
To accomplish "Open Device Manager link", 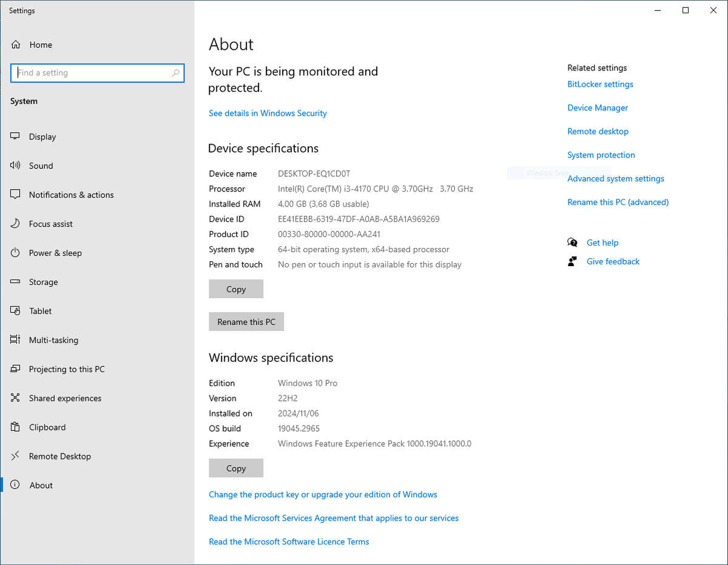I will click(598, 108).
